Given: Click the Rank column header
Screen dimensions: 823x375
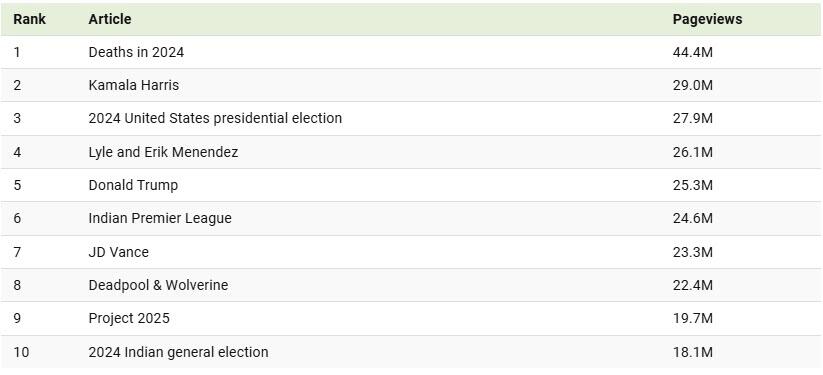Looking at the screenshot, I should [x=29, y=19].
